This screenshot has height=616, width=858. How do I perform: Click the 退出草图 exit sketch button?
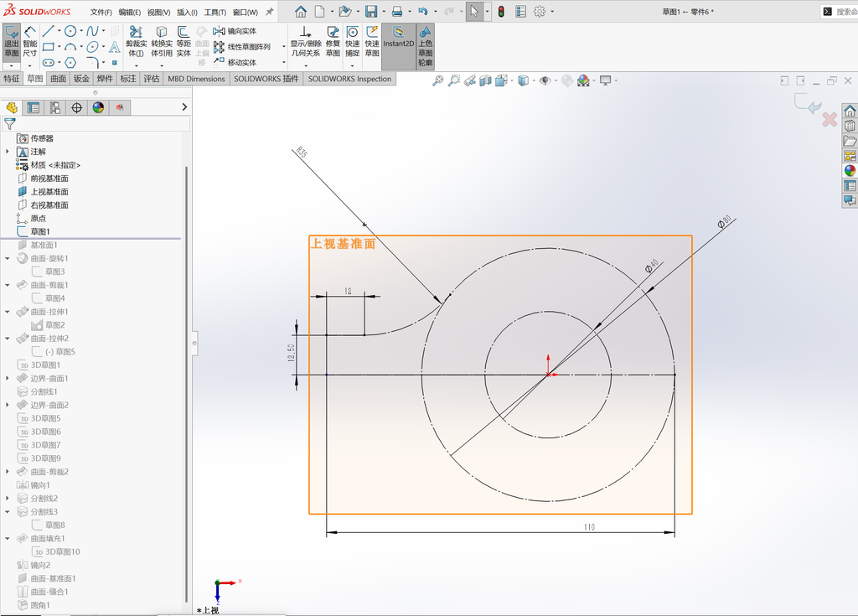tap(12, 42)
